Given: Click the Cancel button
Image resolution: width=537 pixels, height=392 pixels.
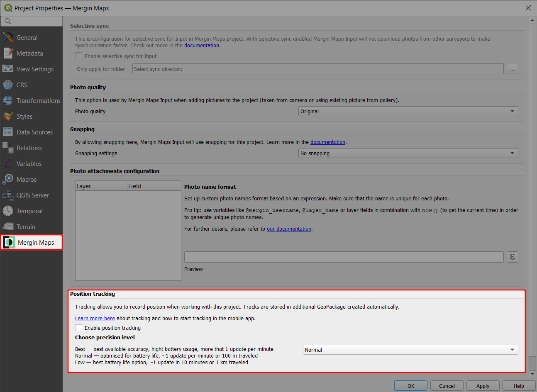Looking at the screenshot, I should tap(447, 386).
